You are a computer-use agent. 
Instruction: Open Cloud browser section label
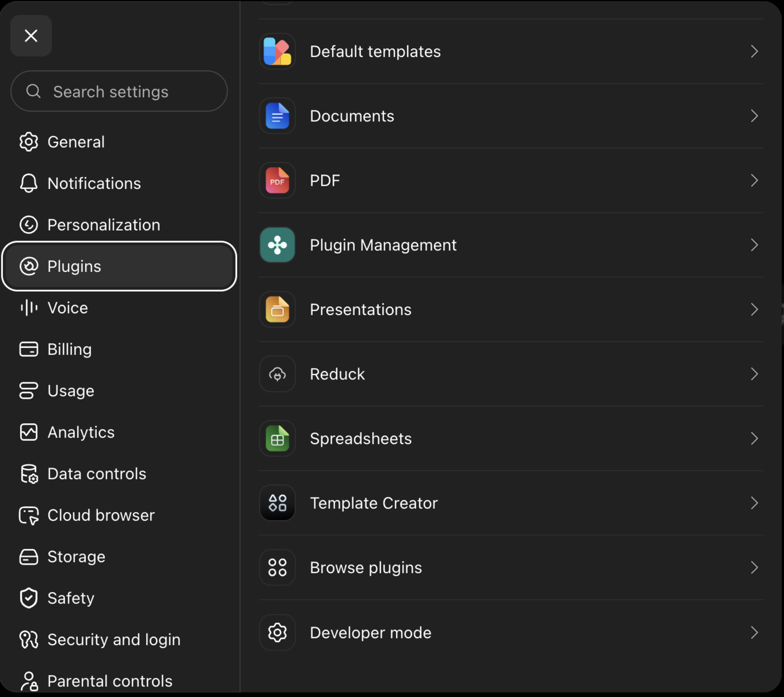point(101,515)
